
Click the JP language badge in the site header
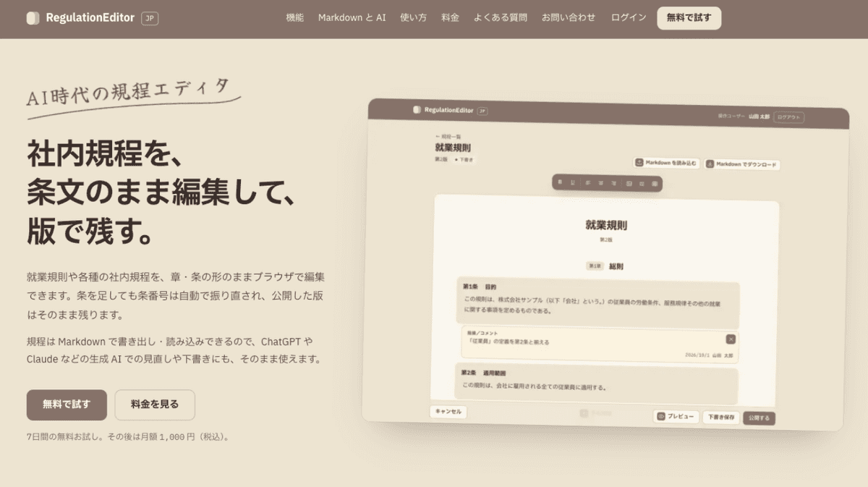pos(150,18)
